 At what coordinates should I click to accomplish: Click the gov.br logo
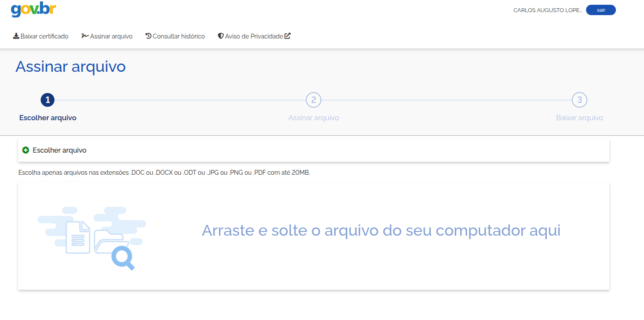33,9
